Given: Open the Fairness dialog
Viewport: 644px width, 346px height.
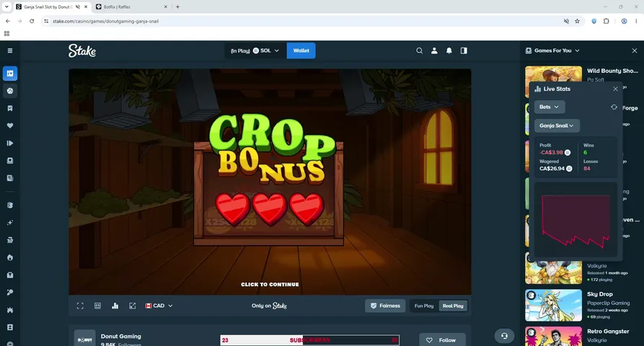Looking at the screenshot, I should pos(385,306).
